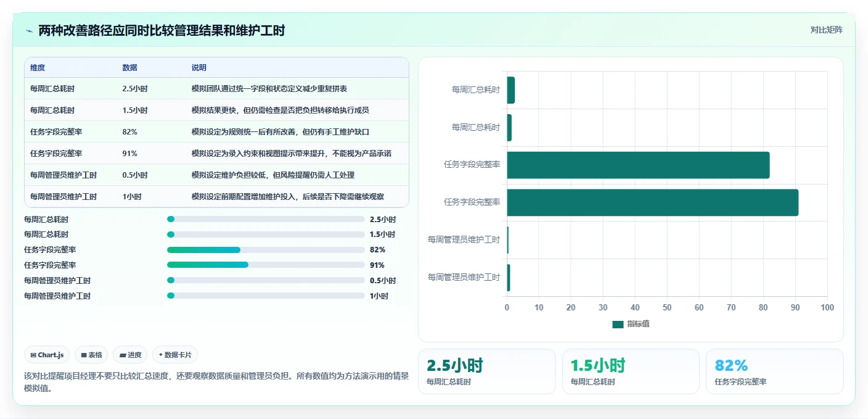Screen dimensions: 868x419
Task: Click the 1小时 cell in the table
Action: 132,197
